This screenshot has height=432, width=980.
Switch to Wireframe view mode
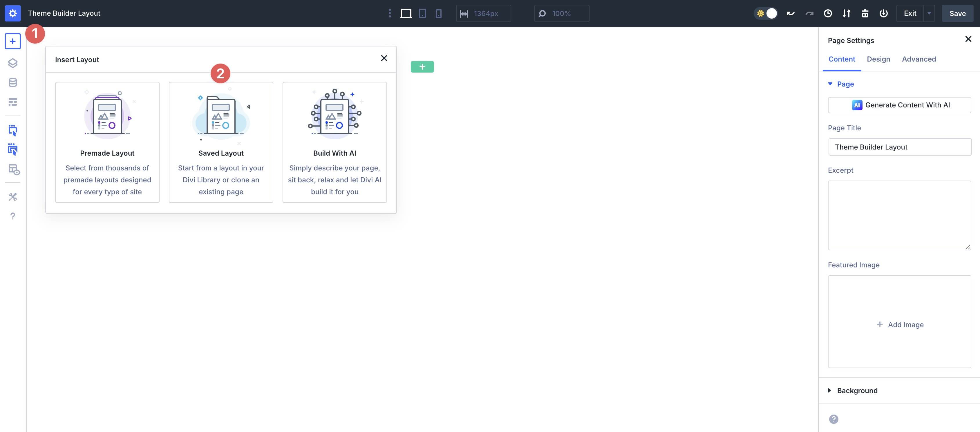click(12, 102)
